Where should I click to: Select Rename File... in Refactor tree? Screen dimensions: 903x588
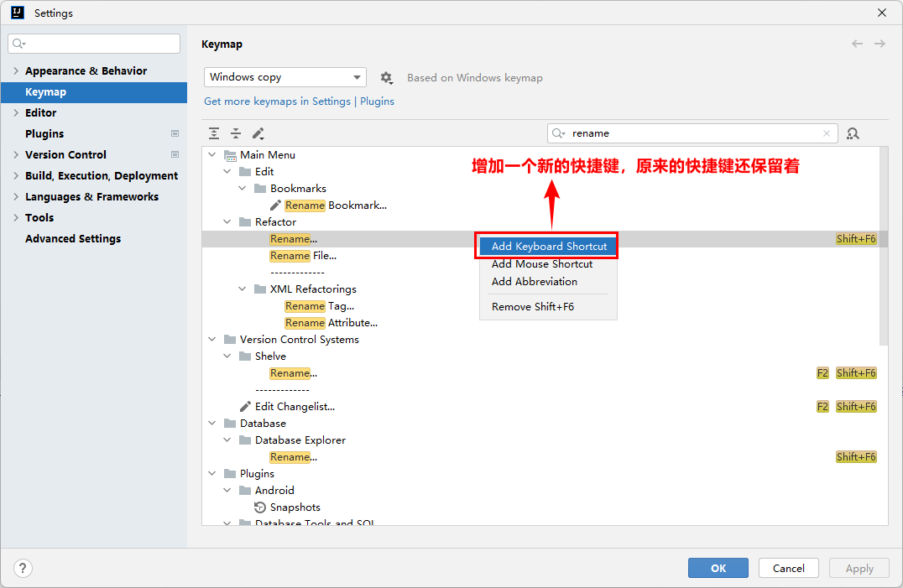303,256
